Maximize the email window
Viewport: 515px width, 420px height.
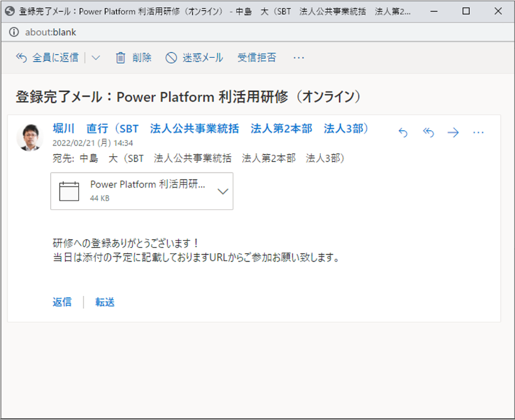(x=466, y=11)
